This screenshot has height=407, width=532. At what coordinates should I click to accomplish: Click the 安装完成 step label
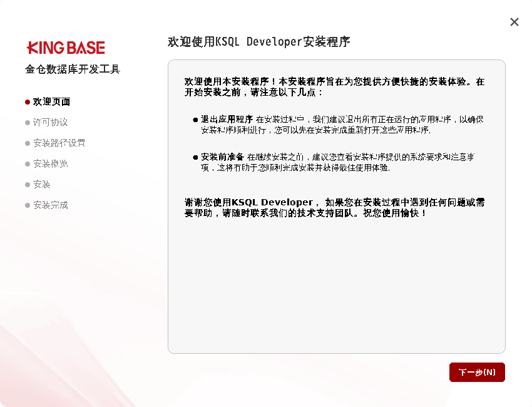click(x=50, y=205)
